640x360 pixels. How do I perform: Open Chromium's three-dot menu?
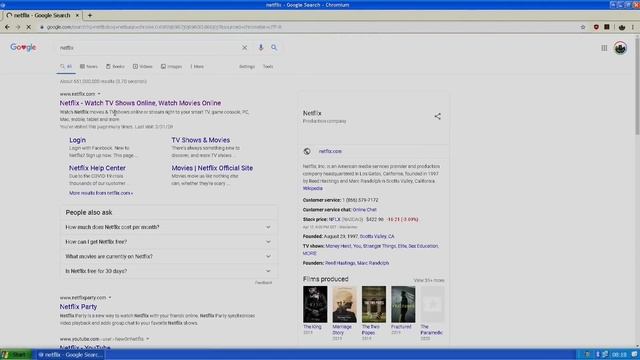pyautogui.click(x=633, y=27)
